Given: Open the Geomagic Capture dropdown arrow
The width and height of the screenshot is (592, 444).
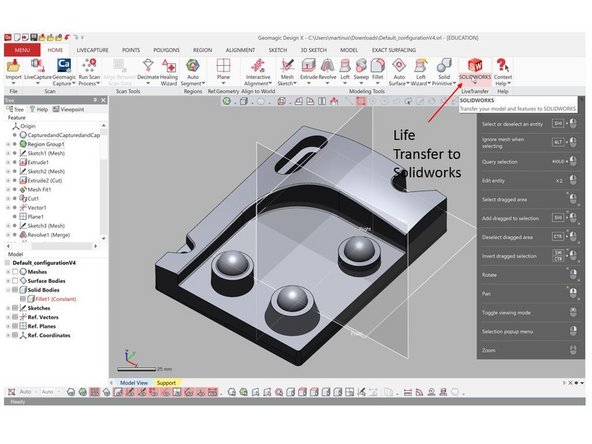Looking at the screenshot, I should (74, 83).
